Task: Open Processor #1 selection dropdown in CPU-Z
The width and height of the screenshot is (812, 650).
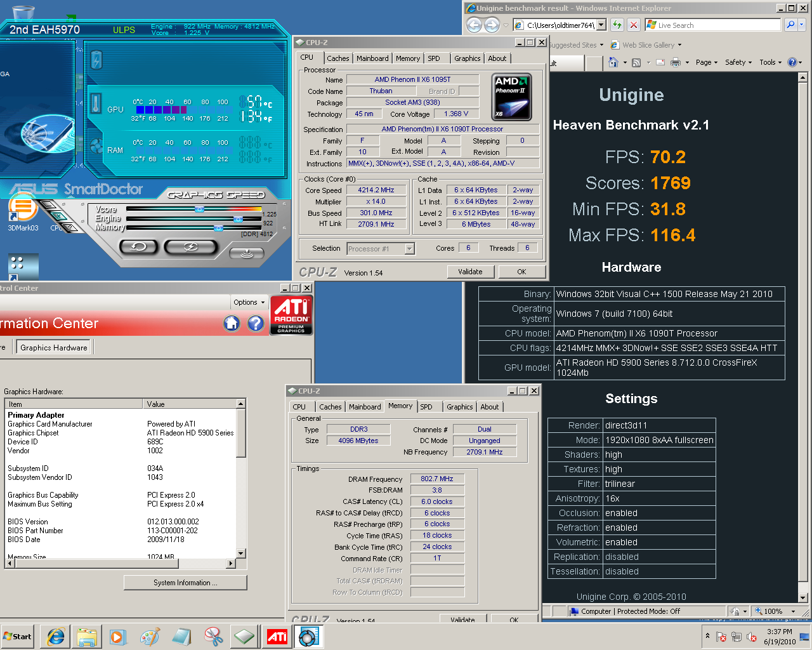Action: [x=409, y=249]
